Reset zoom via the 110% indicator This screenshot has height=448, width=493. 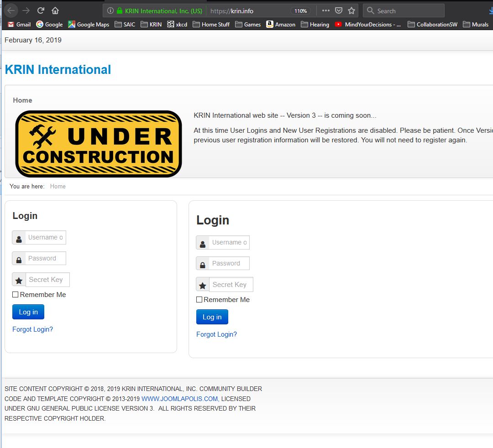point(300,11)
